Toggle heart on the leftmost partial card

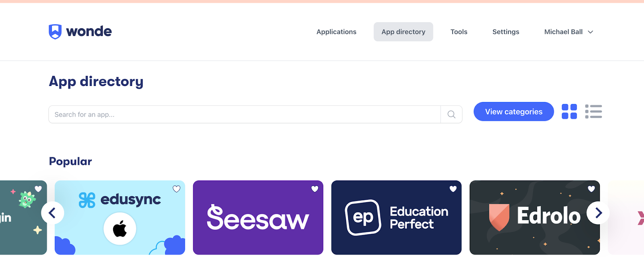[x=38, y=189]
